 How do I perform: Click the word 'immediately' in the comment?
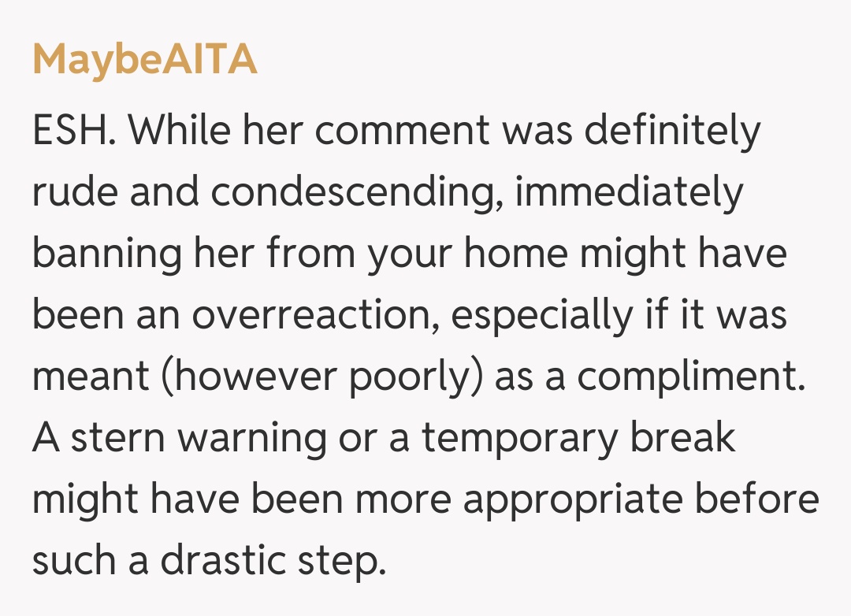tap(629, 193)
